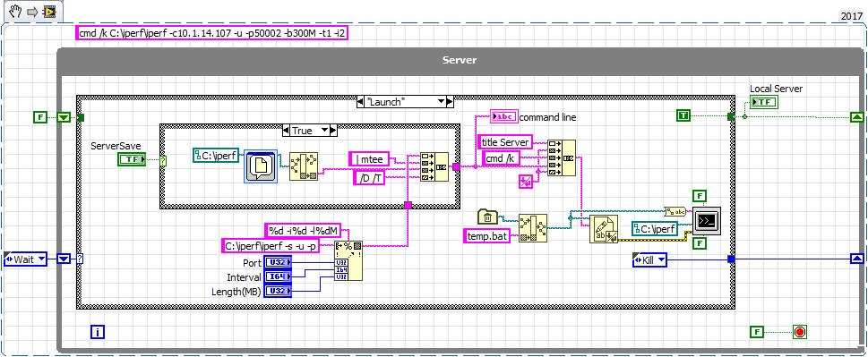Toggle the False constant wired to stop terminal
Image resolution: width=868 pixels, height=357 pixels.
tap(758, 332)
